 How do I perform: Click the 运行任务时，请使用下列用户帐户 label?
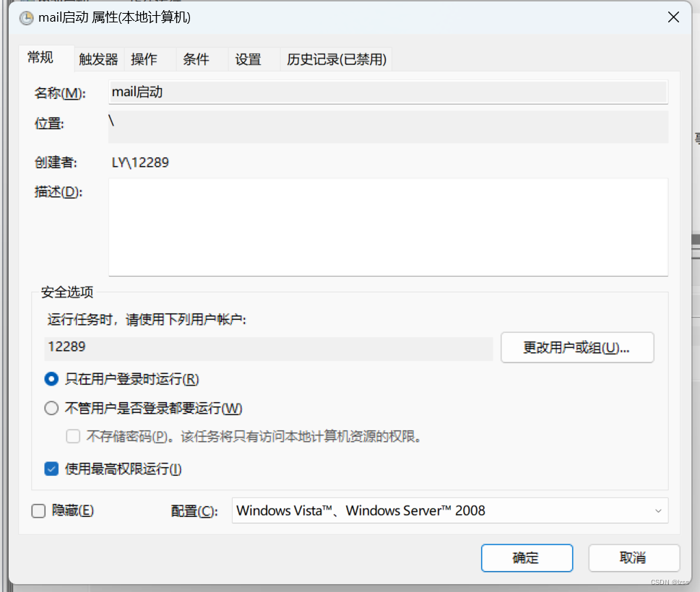pyautogui.click(x=147, y=319)
